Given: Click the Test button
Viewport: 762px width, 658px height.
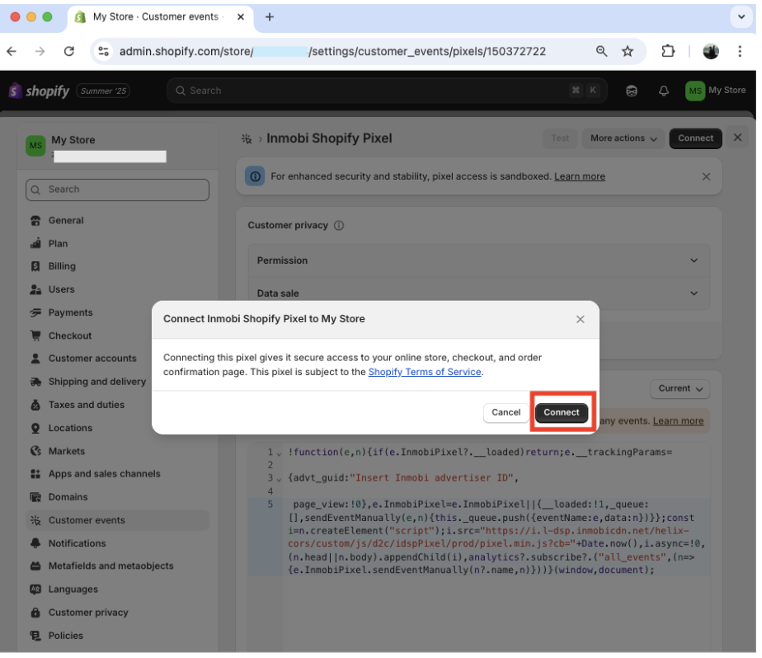Looking at the screenshot, I should [560, 139].
